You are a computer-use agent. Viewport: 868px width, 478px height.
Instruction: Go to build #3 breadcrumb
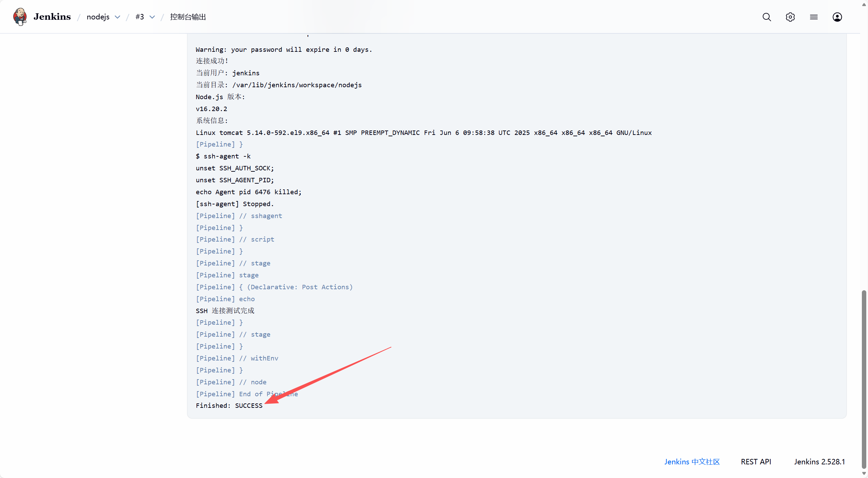click(140, 17)
